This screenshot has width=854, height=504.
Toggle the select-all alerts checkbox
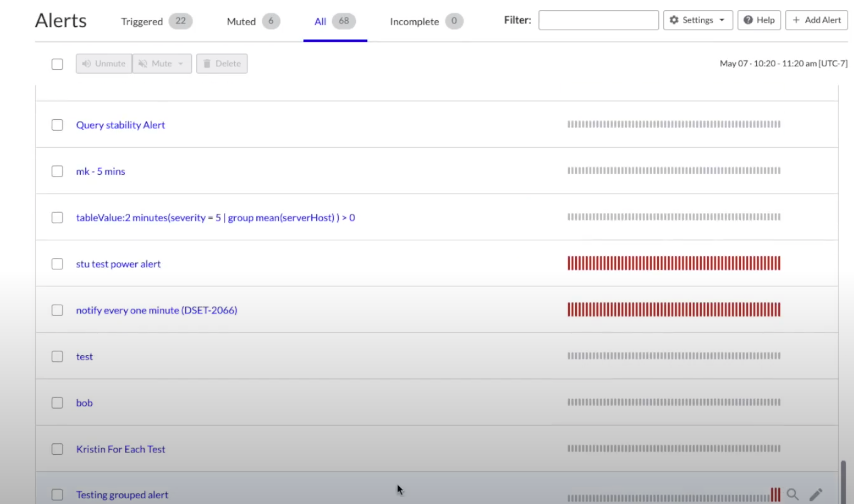57,64
